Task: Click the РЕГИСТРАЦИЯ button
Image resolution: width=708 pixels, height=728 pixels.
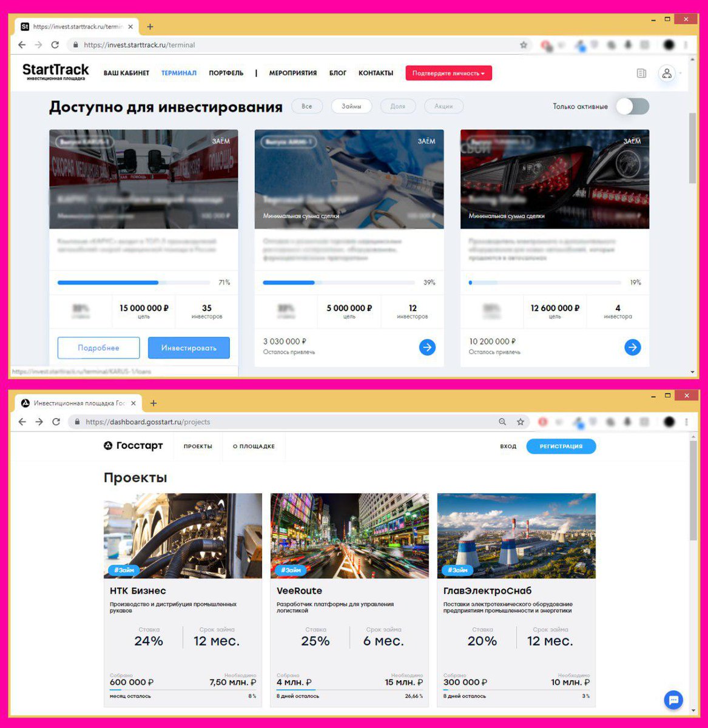Action: click(561, 447)
